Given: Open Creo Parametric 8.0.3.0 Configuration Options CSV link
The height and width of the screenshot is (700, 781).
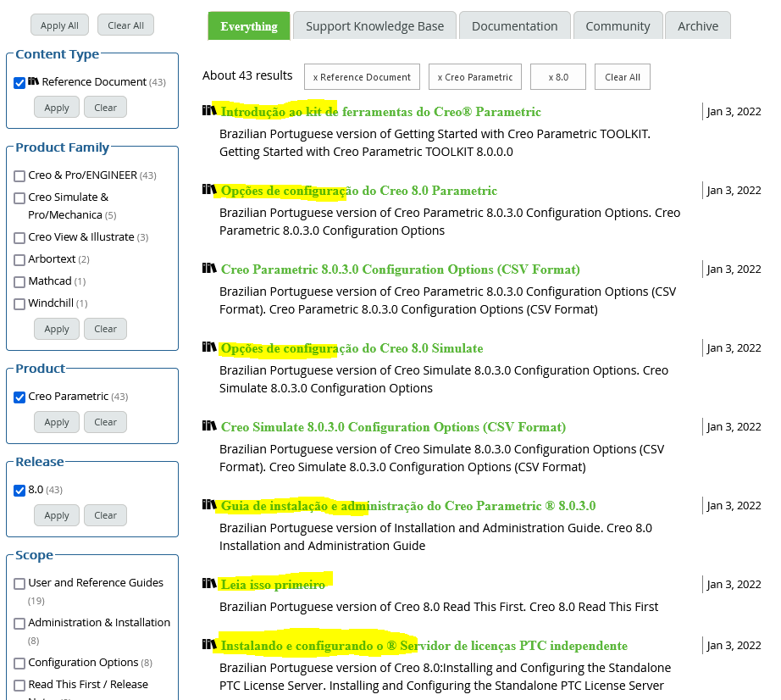Looking at the screenshot, I should pos(401,269).
